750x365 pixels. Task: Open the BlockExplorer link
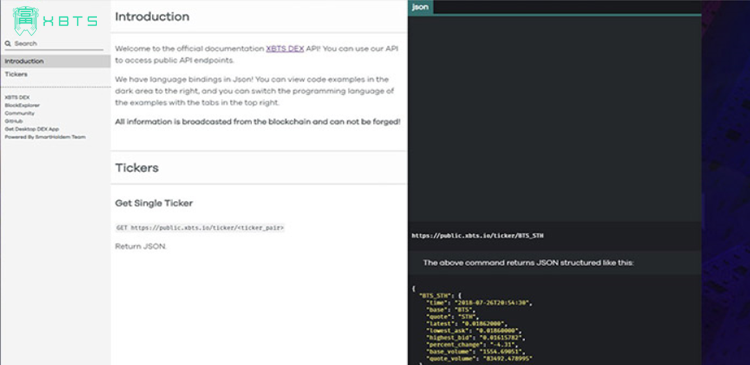22,105
